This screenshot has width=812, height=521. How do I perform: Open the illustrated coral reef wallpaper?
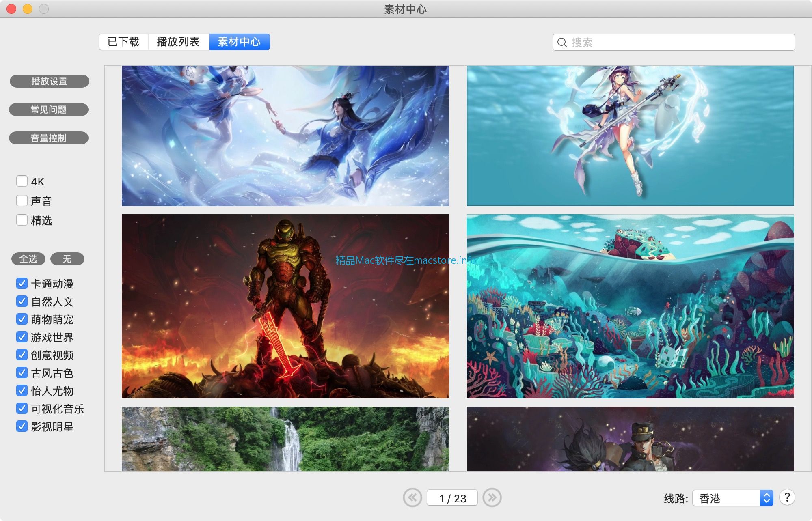(x=630, y=306)
